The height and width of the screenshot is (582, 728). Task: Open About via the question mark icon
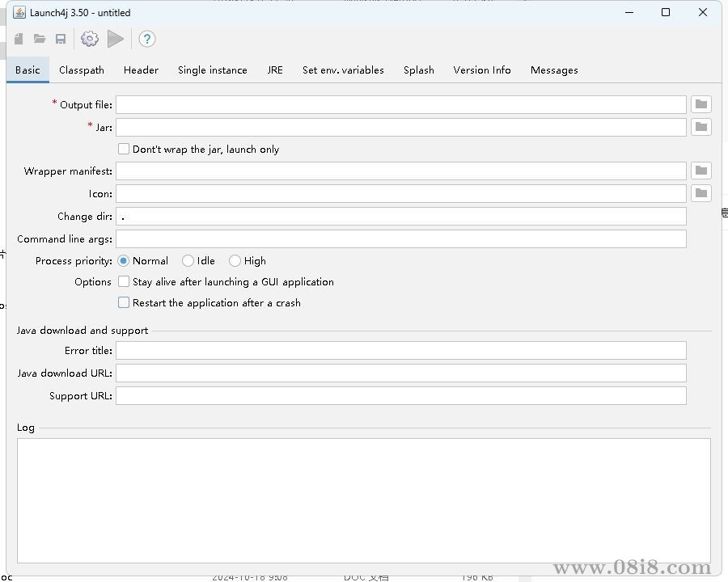point(146,39)
